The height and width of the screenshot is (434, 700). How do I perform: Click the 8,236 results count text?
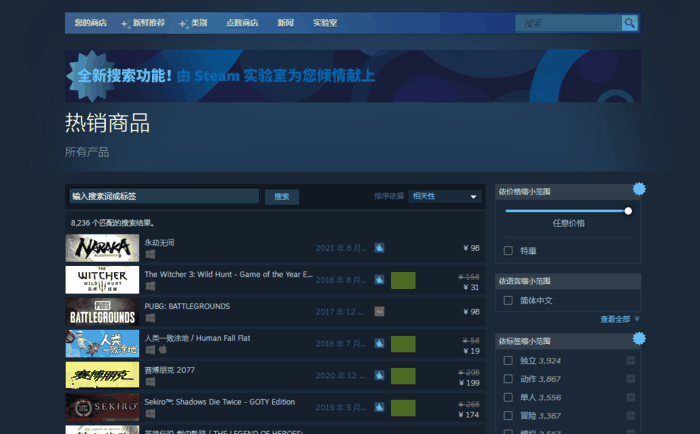point(112,223)
